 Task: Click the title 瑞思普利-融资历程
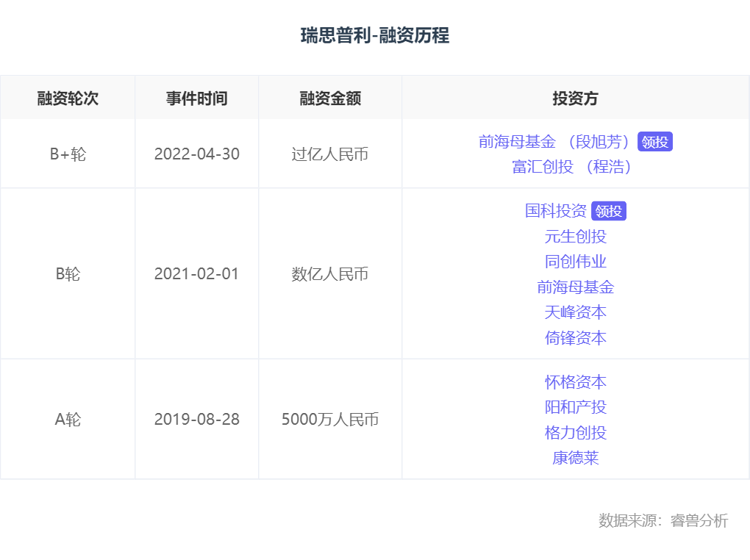point(375,35)
